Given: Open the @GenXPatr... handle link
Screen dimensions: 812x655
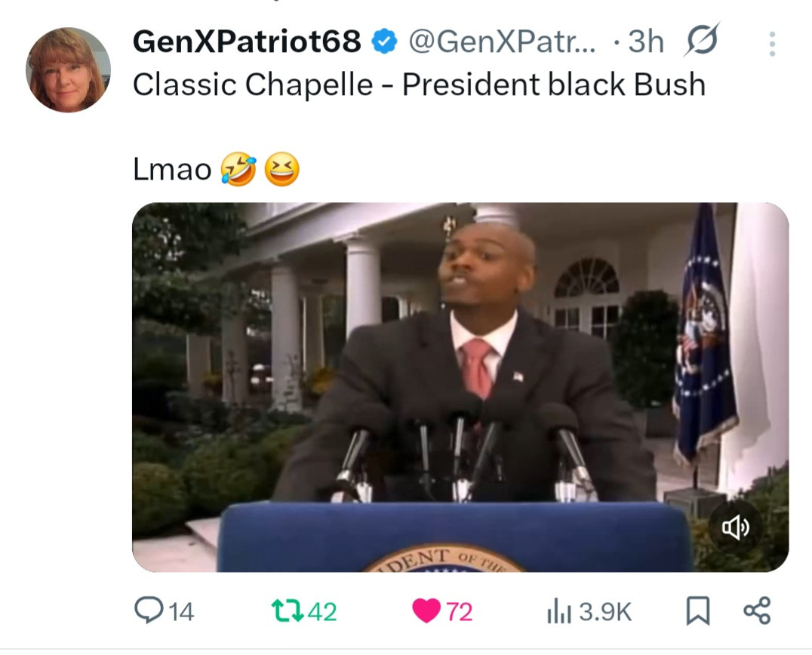Looking at the screenshot, I should (503, 42).
